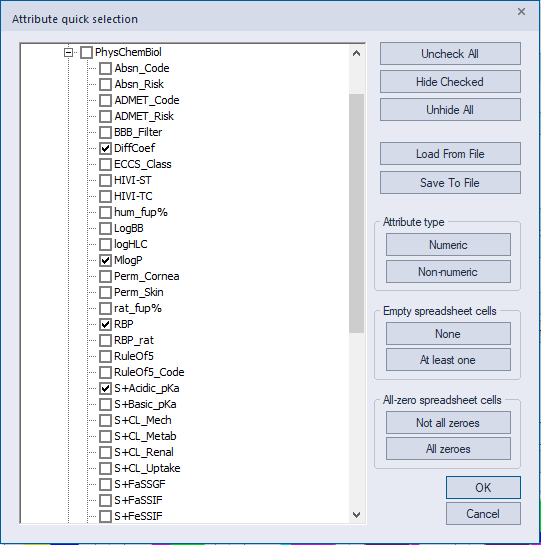Load attribute selection via Load From File
The width and height of the screenshot is (541, 545).
click(450, 154)
